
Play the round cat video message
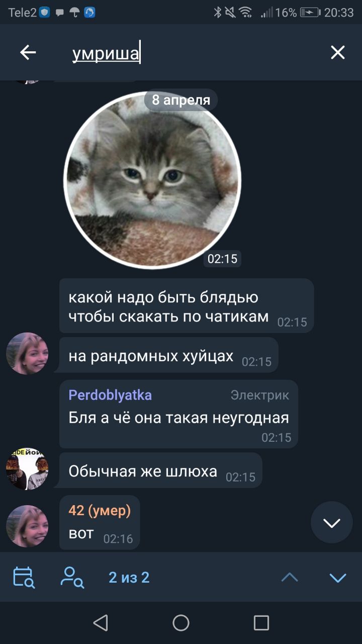click(152, 180)
